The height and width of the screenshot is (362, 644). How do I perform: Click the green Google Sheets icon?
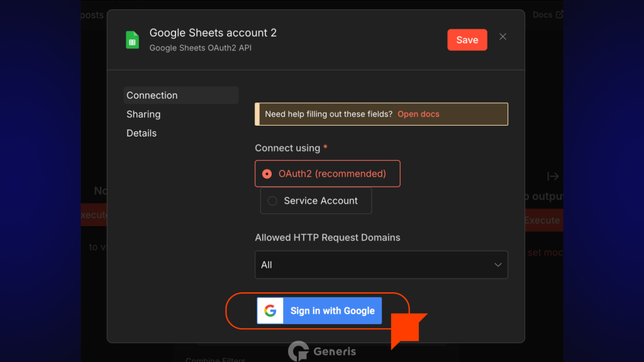pyautogui.click(x=132, y=40)
